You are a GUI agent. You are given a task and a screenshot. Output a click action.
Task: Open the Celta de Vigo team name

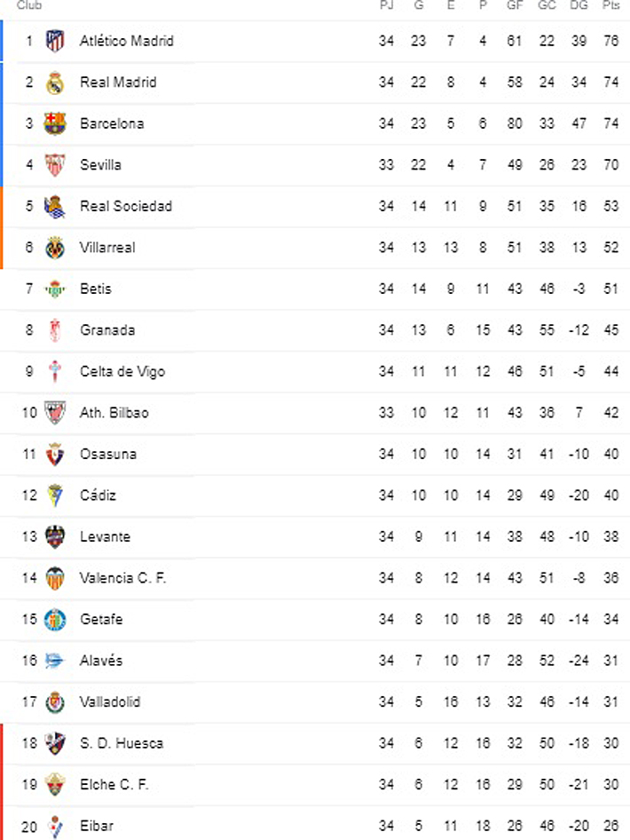tap(122, 371)
